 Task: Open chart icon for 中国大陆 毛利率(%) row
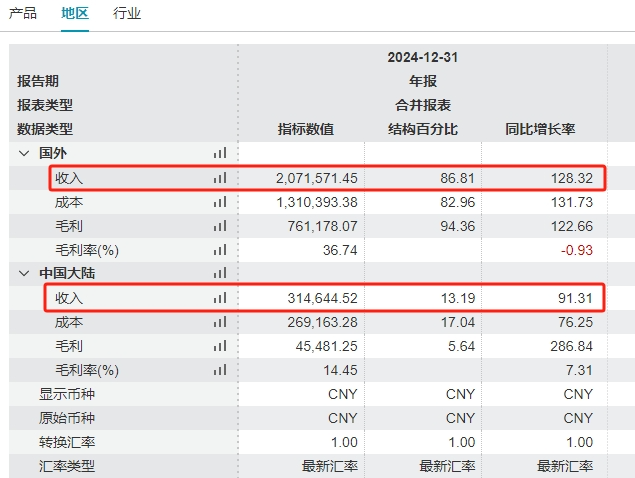220,370
